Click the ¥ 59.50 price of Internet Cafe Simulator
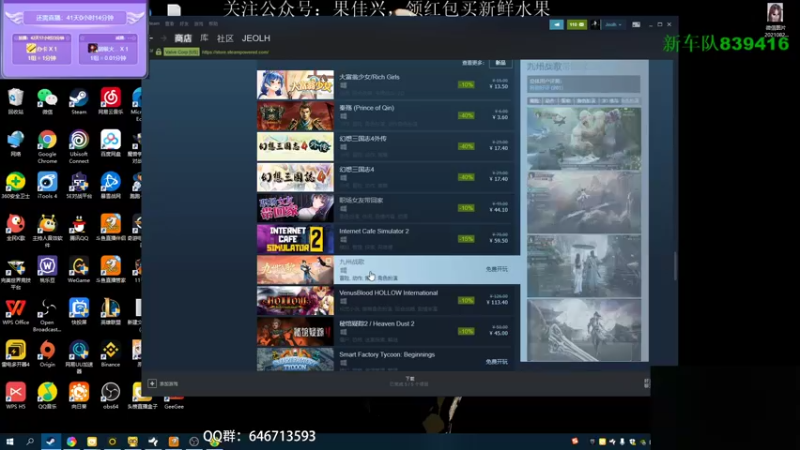 498,240
